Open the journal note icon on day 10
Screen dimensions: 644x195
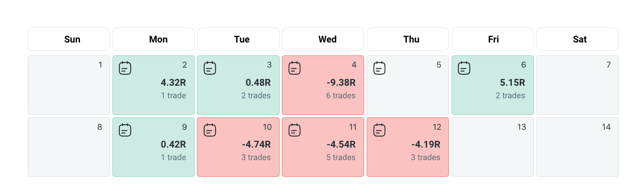(210, 130)
